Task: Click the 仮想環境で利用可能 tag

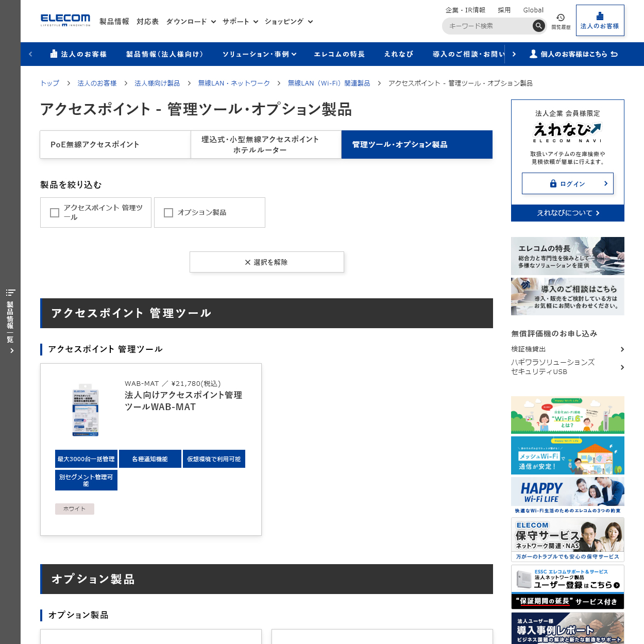Action: (214, 459)
